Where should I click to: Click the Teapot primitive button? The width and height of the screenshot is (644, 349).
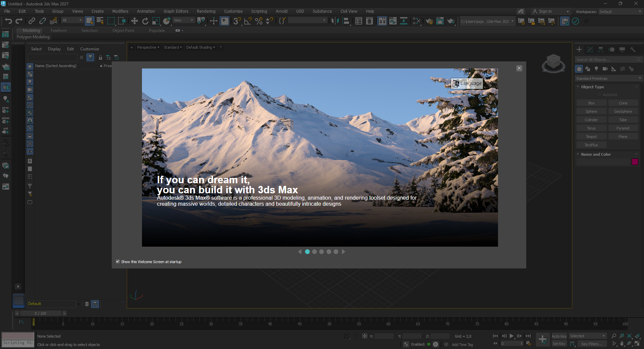click(x=591, y=137)
